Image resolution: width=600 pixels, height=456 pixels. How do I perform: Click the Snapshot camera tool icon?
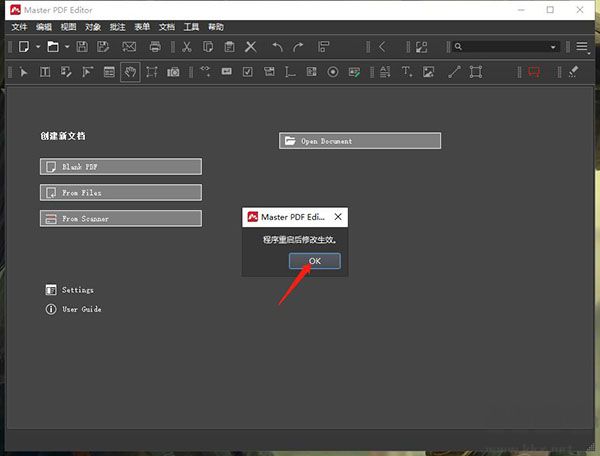point(173,71)
